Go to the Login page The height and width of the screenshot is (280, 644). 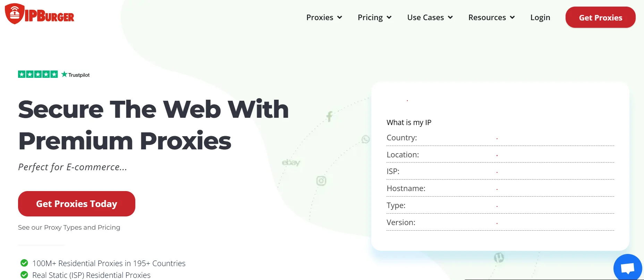click(540, 17)
